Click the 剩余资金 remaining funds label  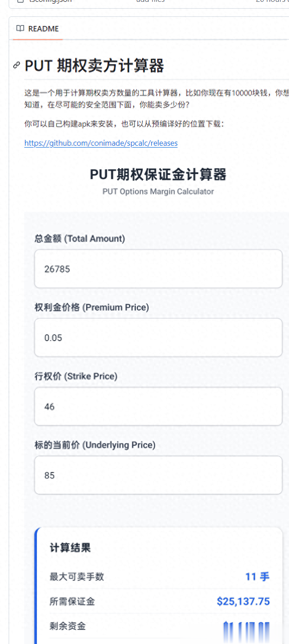(x=67, y=626)
